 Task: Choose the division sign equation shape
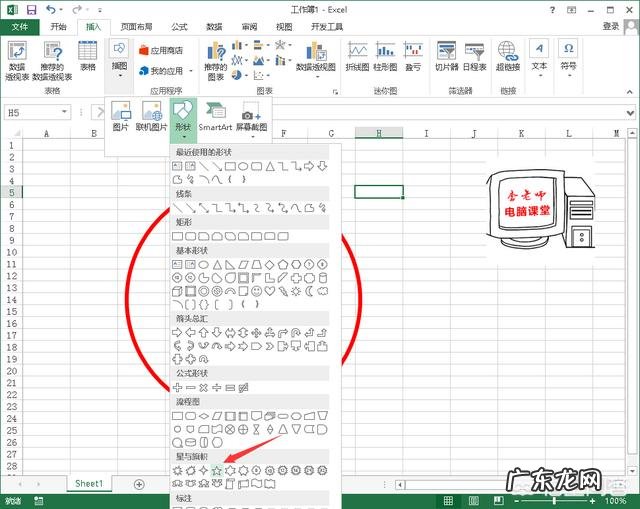217,388
